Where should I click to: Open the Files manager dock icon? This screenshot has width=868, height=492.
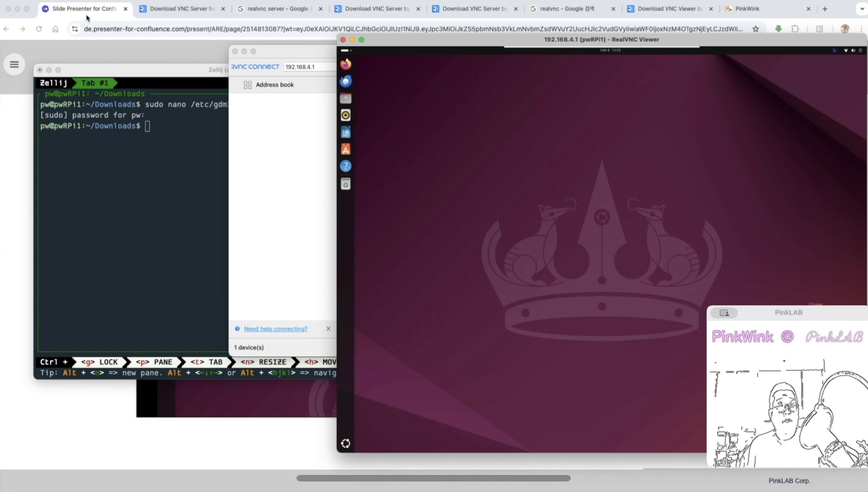point(345,98)
